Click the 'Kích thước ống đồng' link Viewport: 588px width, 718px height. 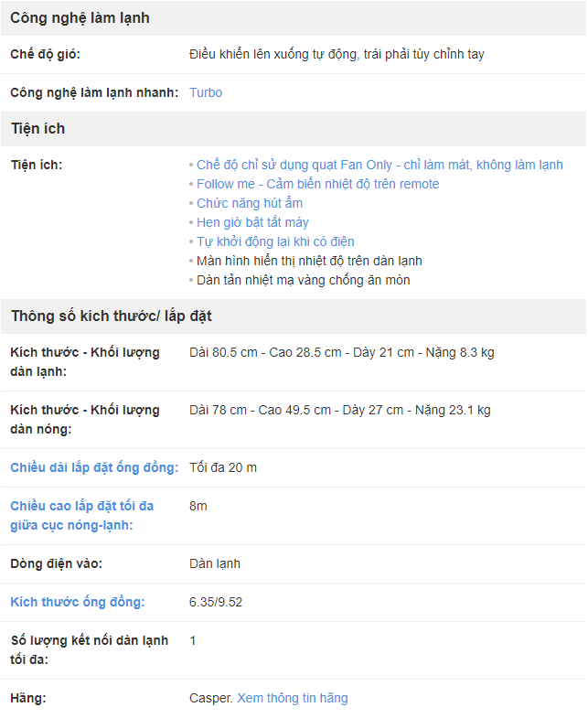tap(78, 602)
